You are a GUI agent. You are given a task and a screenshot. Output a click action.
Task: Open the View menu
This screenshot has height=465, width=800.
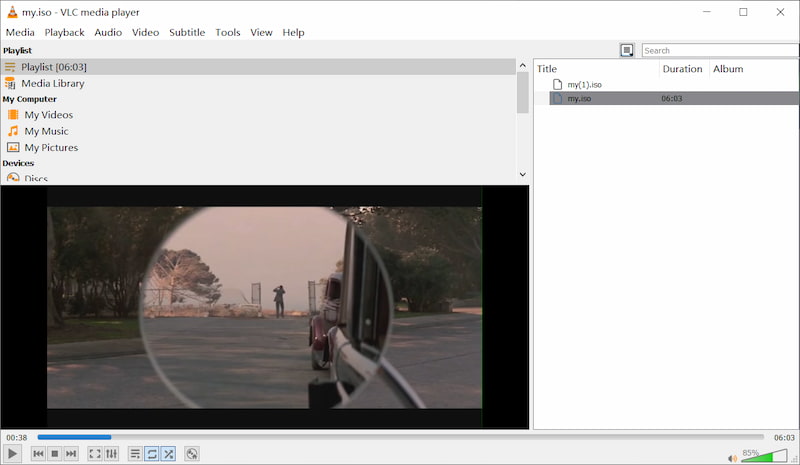(261, 32)
